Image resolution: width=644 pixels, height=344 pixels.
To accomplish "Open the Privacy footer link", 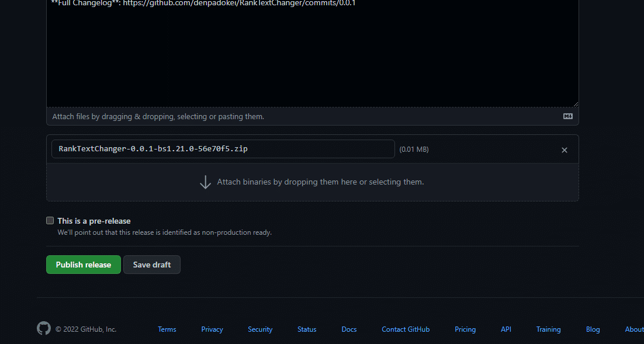I will click(212, 329).
